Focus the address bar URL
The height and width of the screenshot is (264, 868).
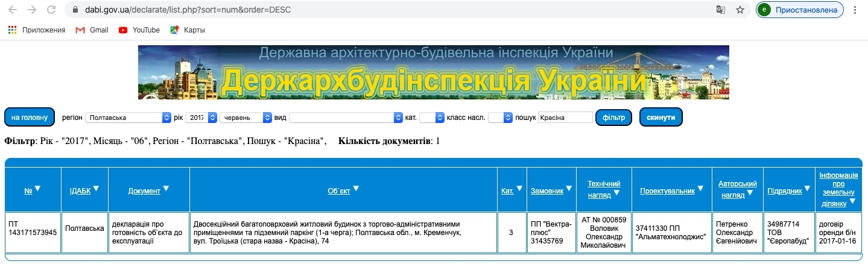[x=189, y=10]
